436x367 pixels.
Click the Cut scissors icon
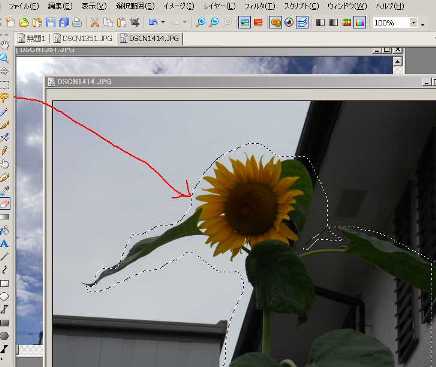point(95,23)
